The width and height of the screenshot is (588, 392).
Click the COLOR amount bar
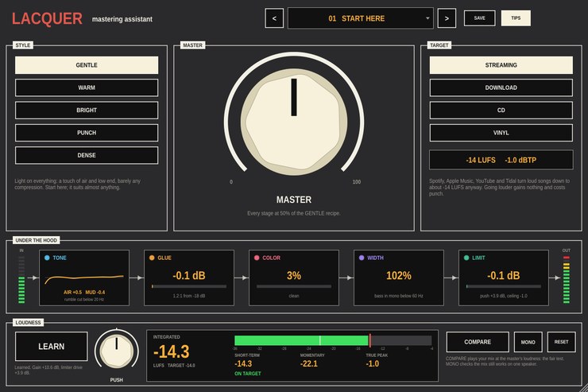point(294,286)
